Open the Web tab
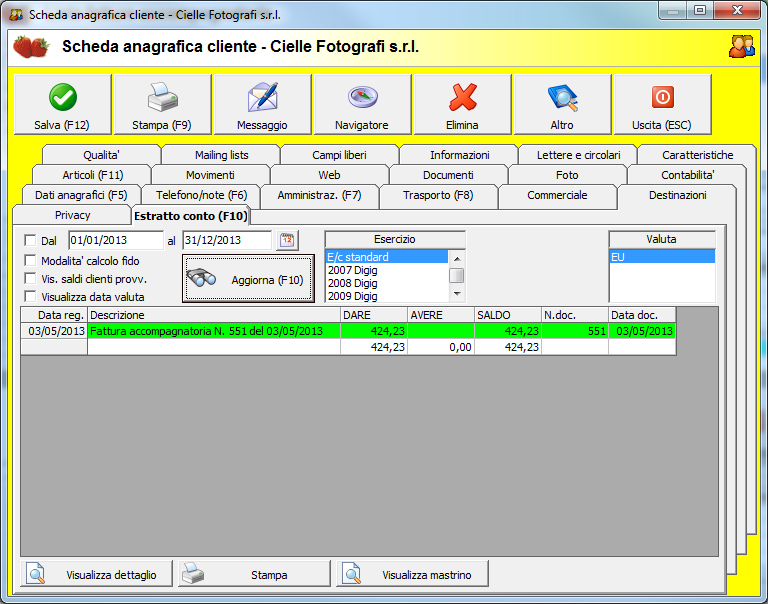The image size is (768, 604). click(330, 175)
